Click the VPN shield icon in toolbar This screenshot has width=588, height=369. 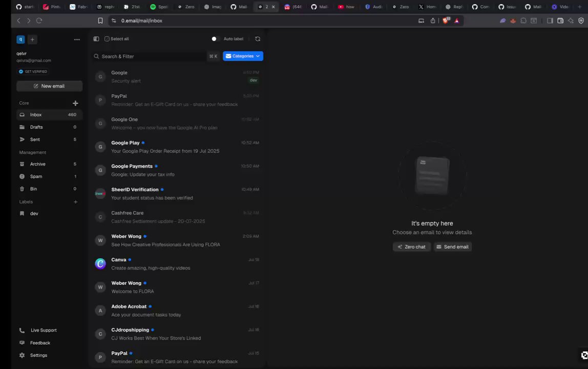point(581,20)
